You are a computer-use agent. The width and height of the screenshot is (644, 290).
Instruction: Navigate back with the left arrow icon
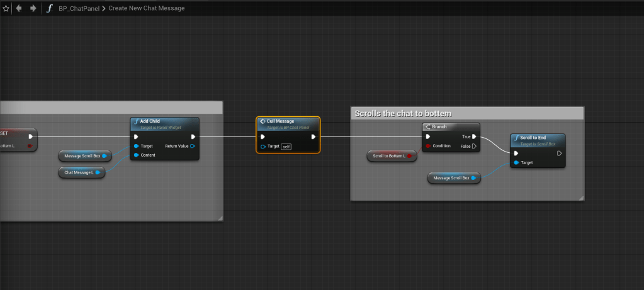(x=19, y=8)
